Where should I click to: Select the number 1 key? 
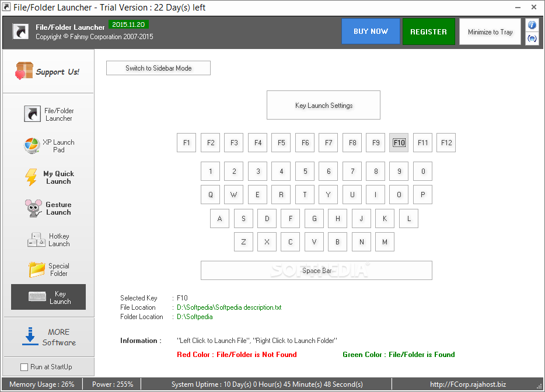click(210, 171)
